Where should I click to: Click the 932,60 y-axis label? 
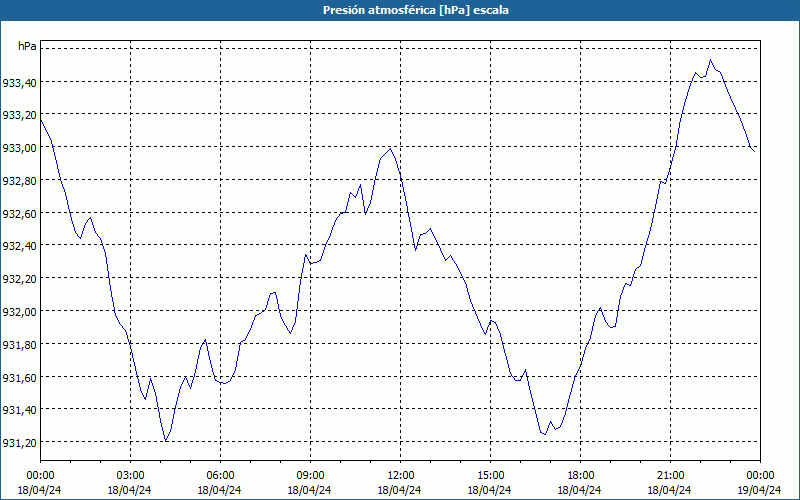(19, 213)
